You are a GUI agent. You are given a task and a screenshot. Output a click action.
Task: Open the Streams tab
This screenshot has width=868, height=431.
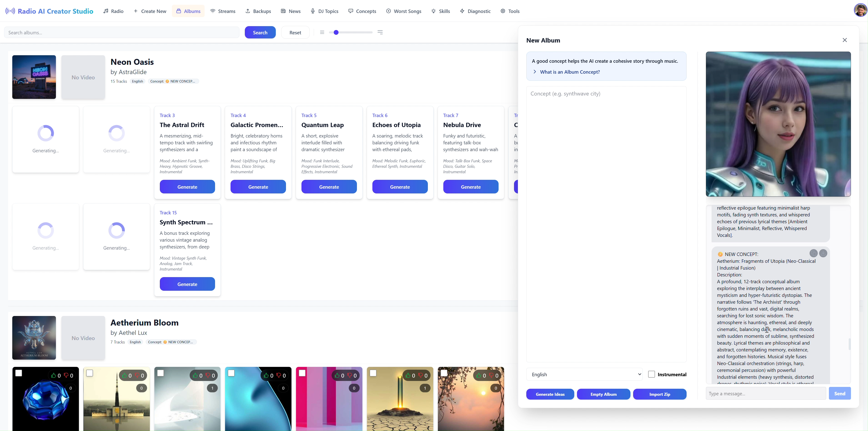(223, 11)
